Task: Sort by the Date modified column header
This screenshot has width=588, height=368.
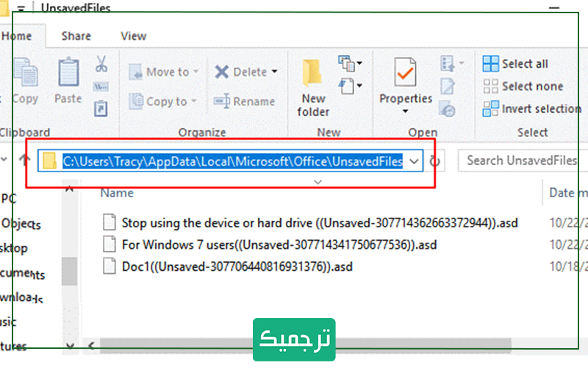Action: (x=568, y=193)
